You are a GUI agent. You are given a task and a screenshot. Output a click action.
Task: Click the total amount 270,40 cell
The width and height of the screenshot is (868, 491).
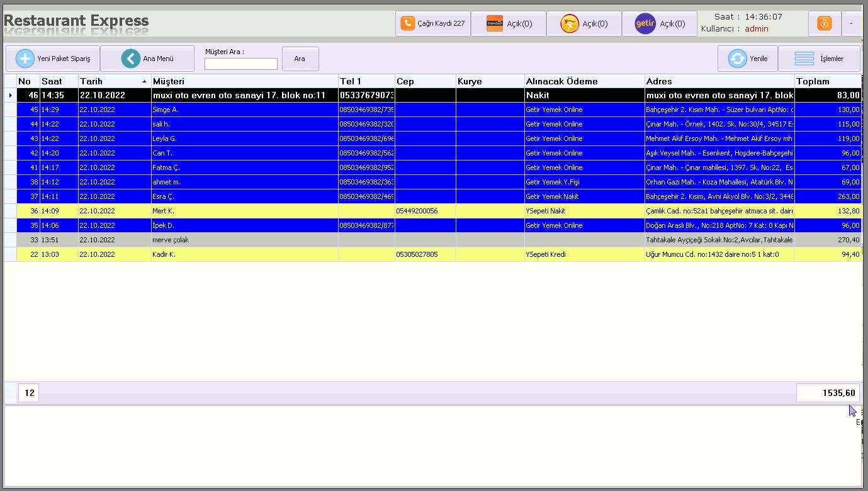click(828, 240)
